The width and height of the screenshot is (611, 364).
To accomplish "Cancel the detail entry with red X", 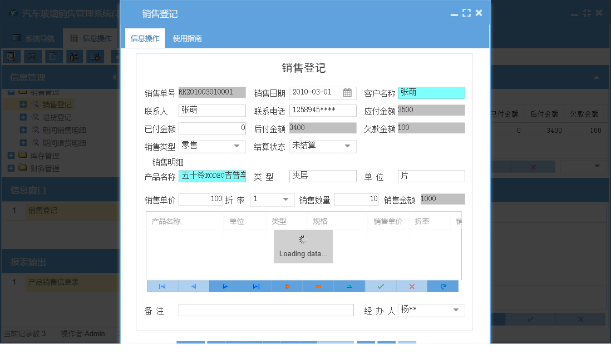I will pyautogui.click(x=411, y=286).
